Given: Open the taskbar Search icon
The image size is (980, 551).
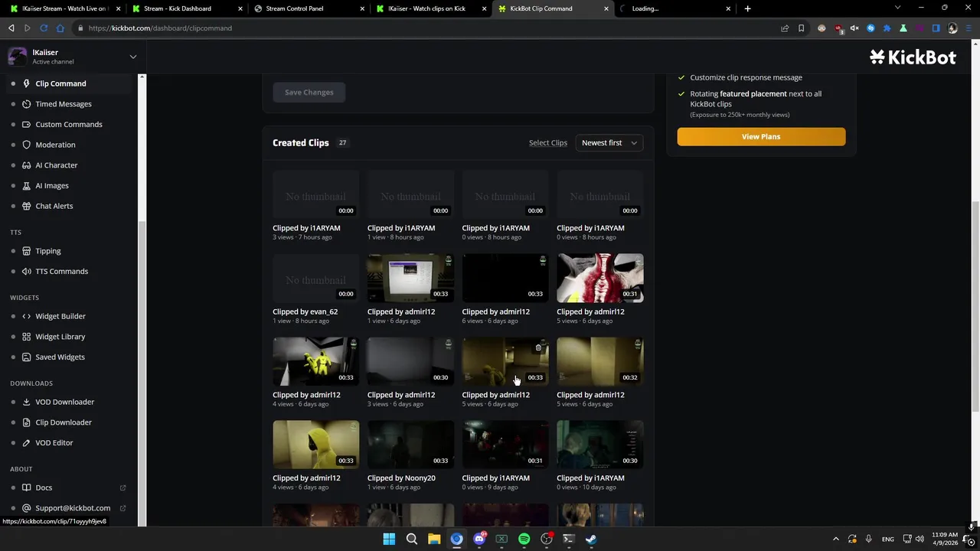Looking at the screenshot, I should pyautogui.click(x=411, y=539).
